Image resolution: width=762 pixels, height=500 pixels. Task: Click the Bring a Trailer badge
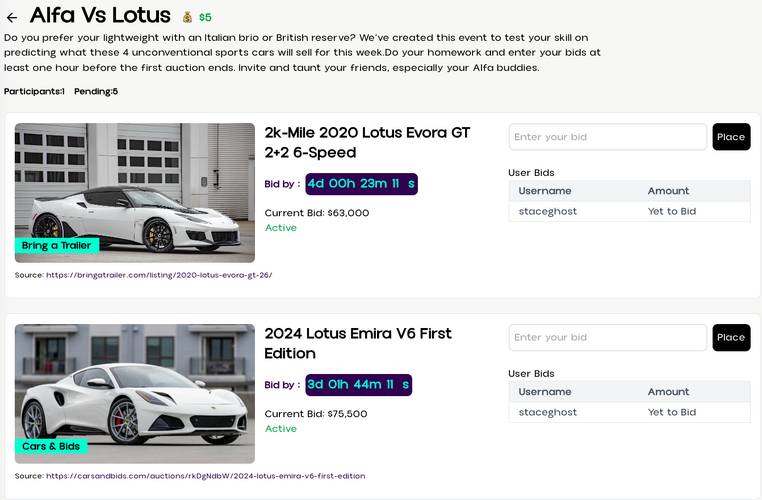click(x=57, y=246)
